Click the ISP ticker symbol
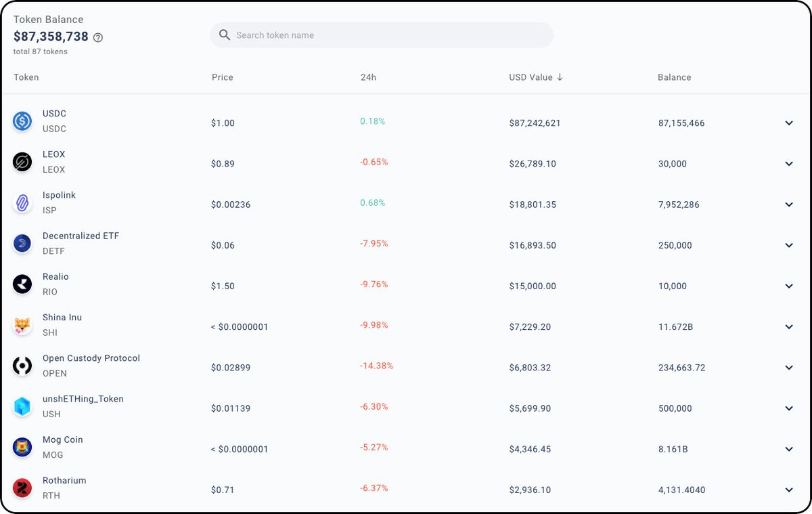Screen dimensions: 812x514 (49, 211)
